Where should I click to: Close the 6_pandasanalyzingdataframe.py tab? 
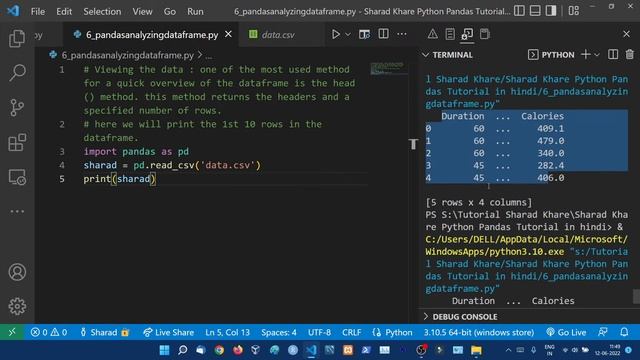click(229, 34)
